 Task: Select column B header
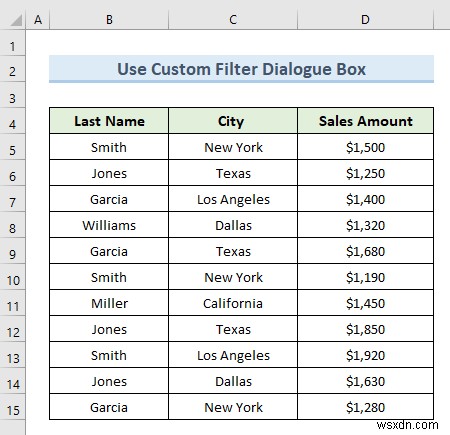109,20
